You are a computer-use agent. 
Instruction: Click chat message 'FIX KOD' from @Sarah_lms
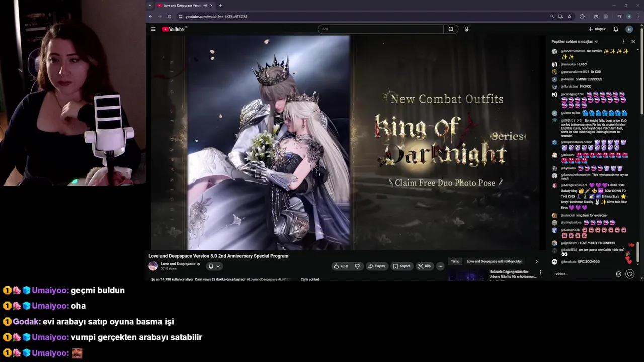tap(572, 86)
